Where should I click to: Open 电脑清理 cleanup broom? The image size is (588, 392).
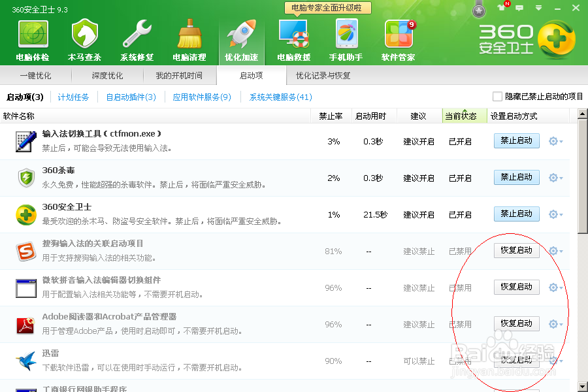click(189, 40)
